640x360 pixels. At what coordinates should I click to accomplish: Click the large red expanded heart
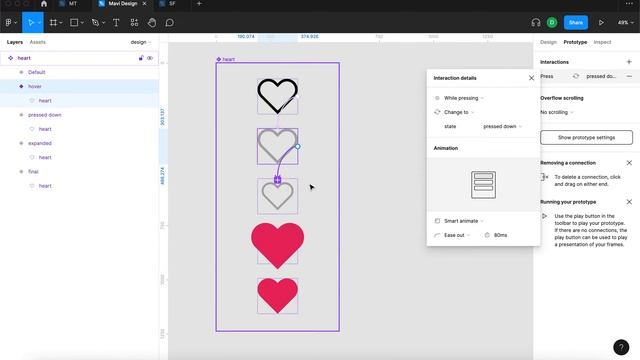(x=278, y=246)
